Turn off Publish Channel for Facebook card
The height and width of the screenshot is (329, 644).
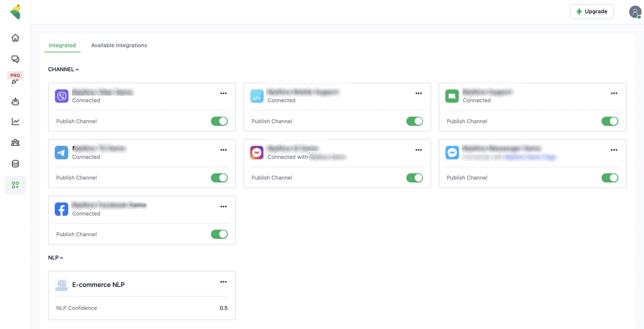[219, 234]
